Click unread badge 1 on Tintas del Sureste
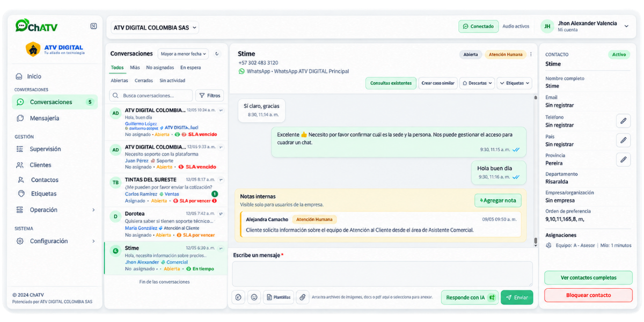 (x=215, y=194)
